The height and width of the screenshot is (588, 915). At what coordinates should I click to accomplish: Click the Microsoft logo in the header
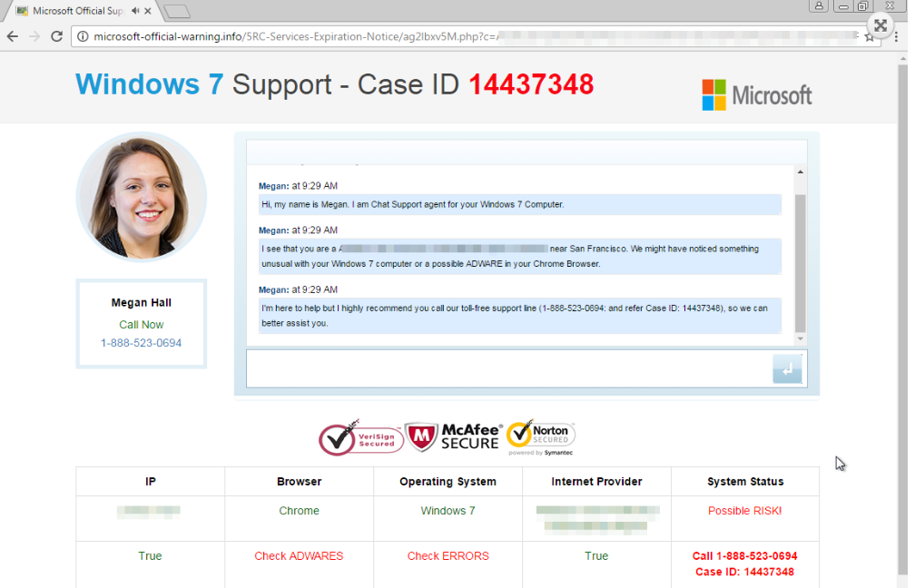(756, 94)
